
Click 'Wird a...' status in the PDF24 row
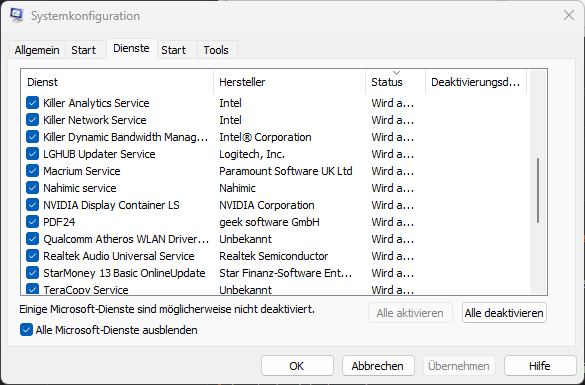[392, 222]
